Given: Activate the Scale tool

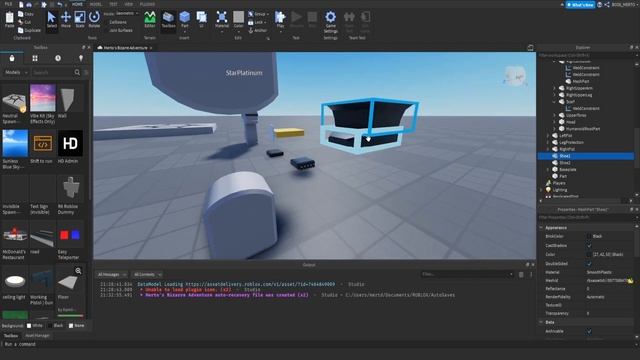Looking at the screenshot, I should [x=80, y=20].
